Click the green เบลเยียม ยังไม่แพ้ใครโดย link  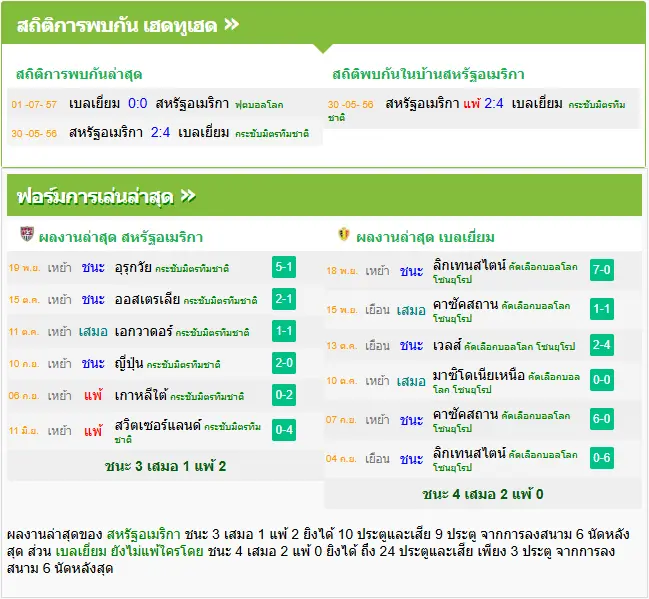click(x=129, y=552)
